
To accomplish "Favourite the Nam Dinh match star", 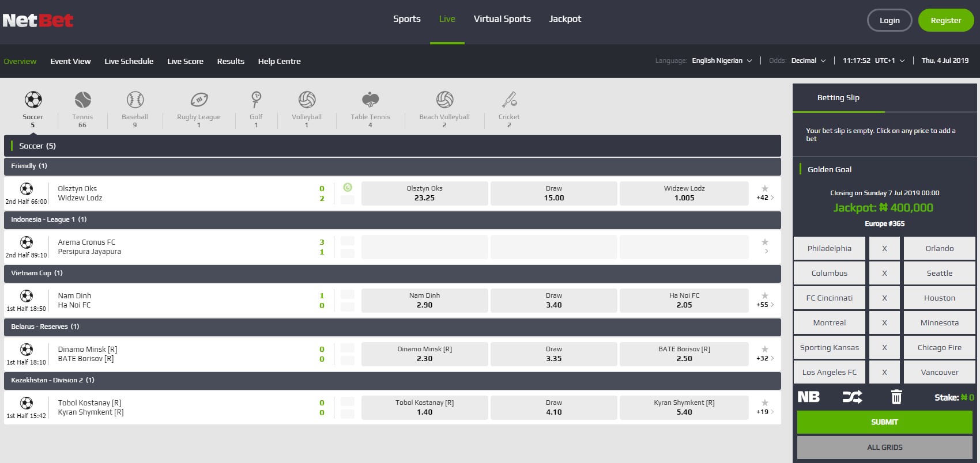I will 765,295.
